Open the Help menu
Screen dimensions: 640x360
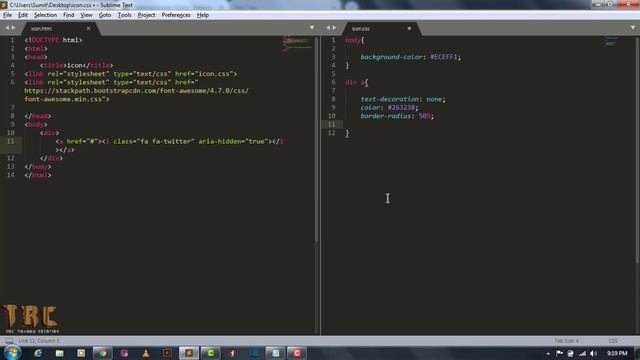(203, 15)
